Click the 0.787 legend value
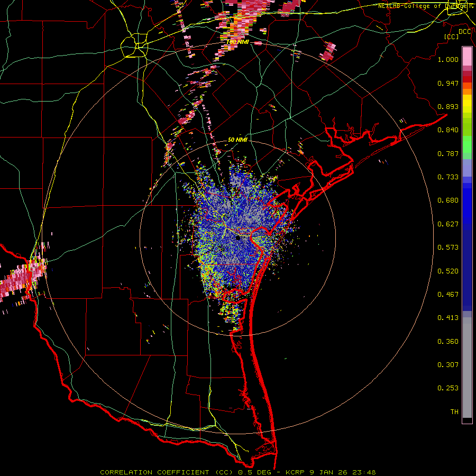 tap(448, 153)
